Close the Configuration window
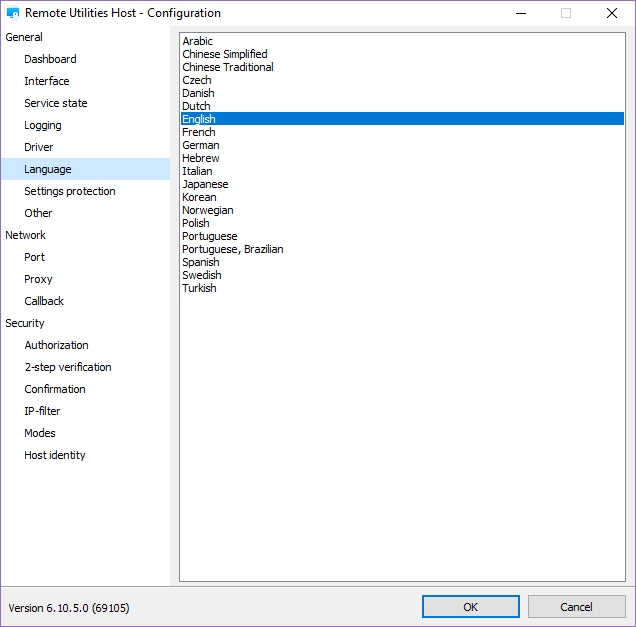Viewport: 636px width, 627px height. [x=611, y=14]
